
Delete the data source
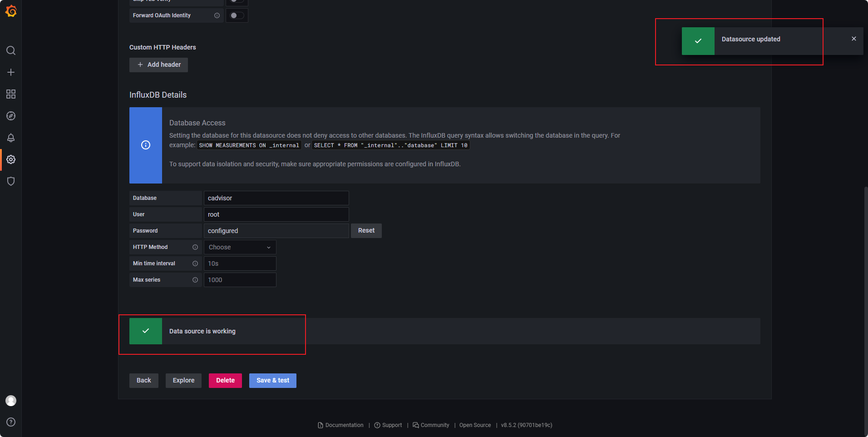click(x=225, y=381)
